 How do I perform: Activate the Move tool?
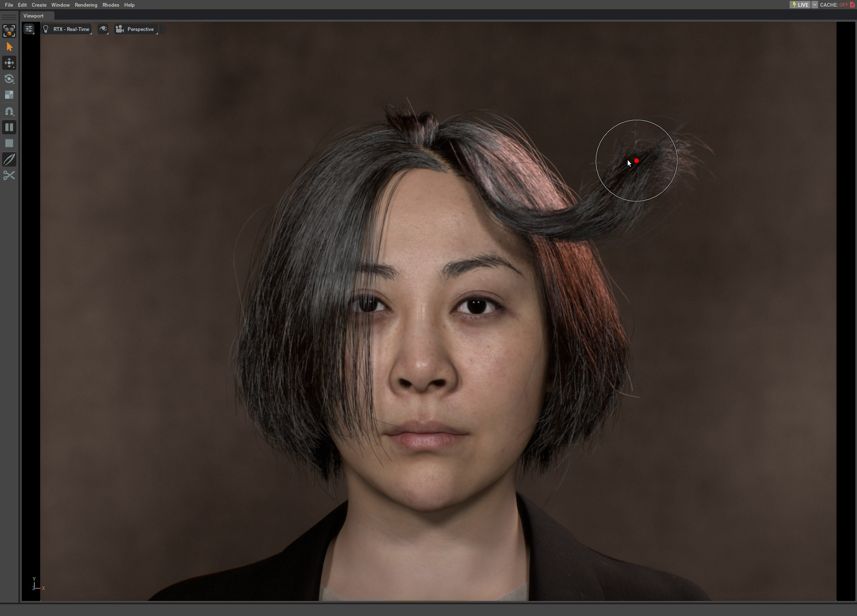click(9, 63)
